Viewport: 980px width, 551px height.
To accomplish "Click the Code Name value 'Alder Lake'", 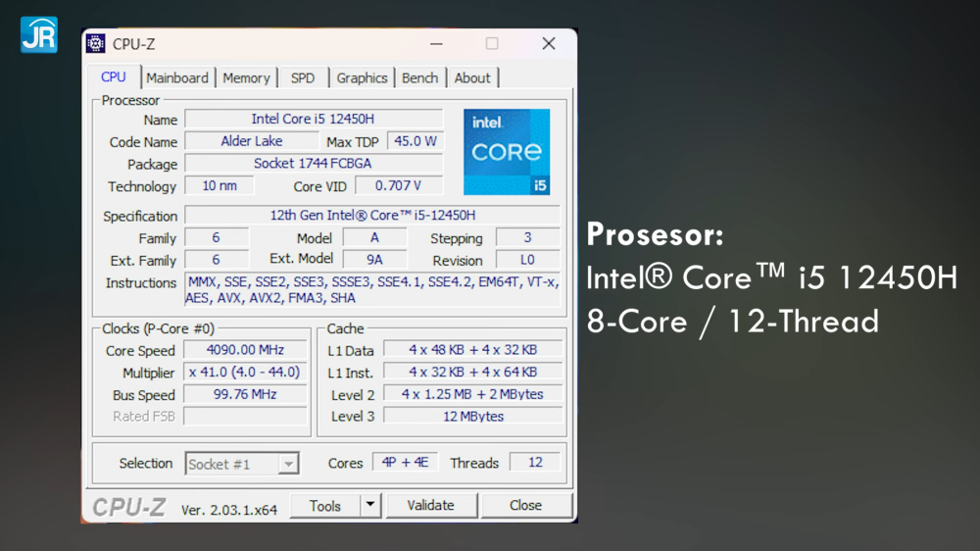I will point(252,141).
